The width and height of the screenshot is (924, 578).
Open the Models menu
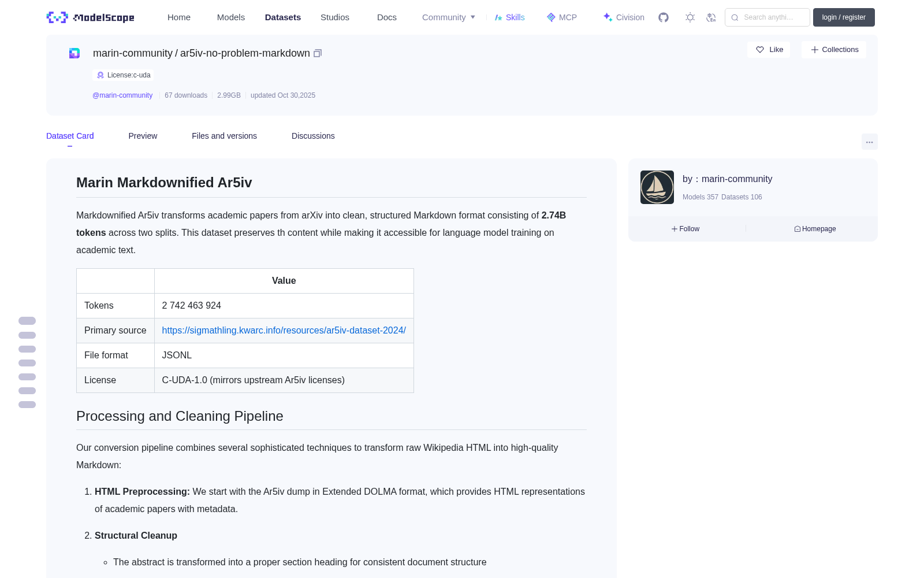[x=231, y=17]
